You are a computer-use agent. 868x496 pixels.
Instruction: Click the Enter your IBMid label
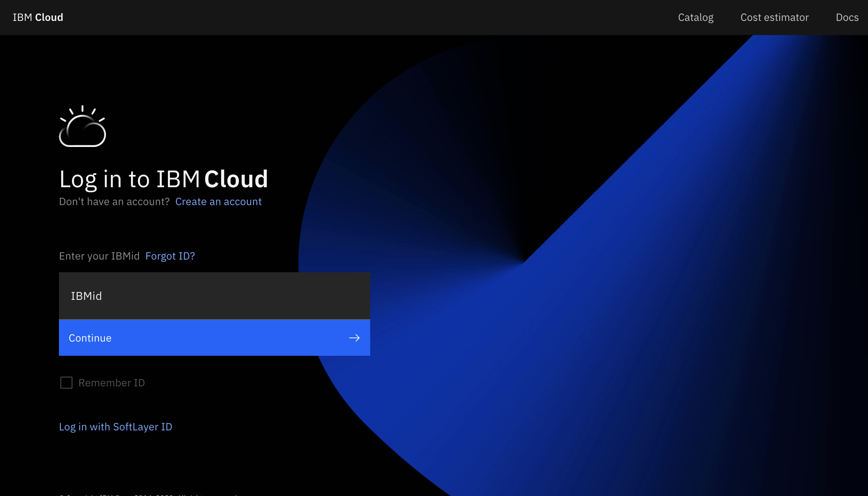click(x=99, y=256)
